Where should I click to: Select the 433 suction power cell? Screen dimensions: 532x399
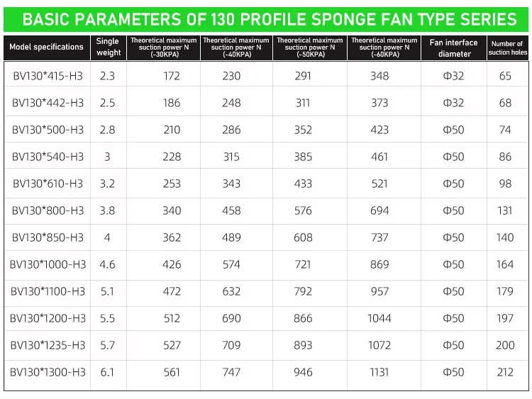pos(303,184)
